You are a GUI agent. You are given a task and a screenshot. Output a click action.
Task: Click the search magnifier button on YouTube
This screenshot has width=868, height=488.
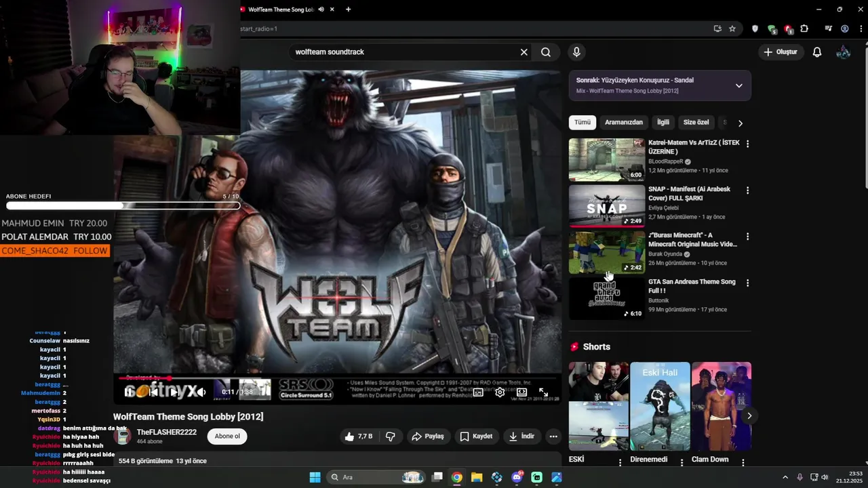tap(546, 52)
